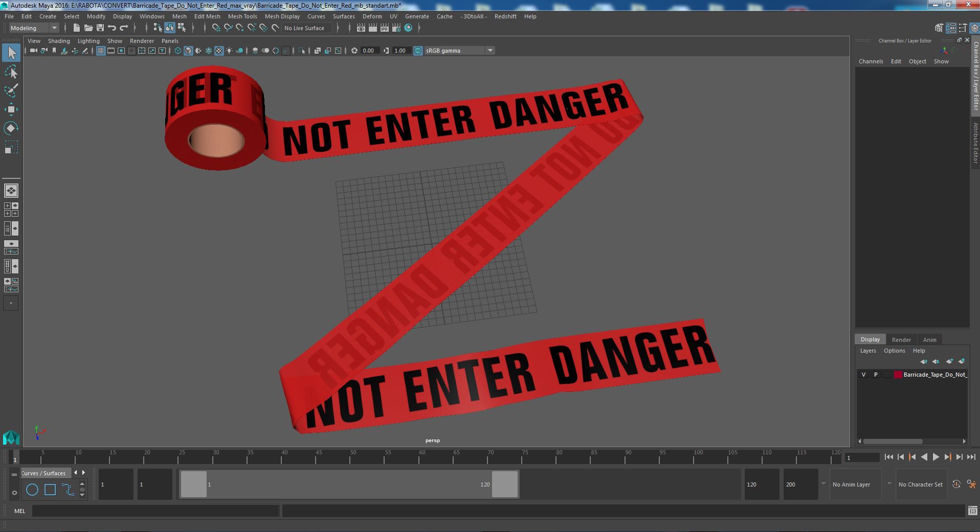980x532 pixels.
Task: Open the Render View window icon
Action: [x=361, y=28]
